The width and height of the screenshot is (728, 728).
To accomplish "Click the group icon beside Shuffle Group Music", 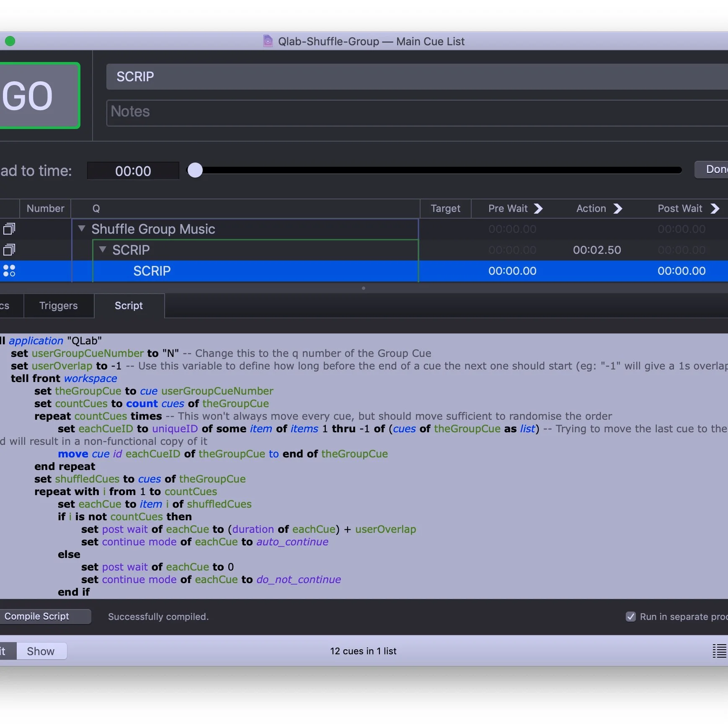I will click(9, 229).
